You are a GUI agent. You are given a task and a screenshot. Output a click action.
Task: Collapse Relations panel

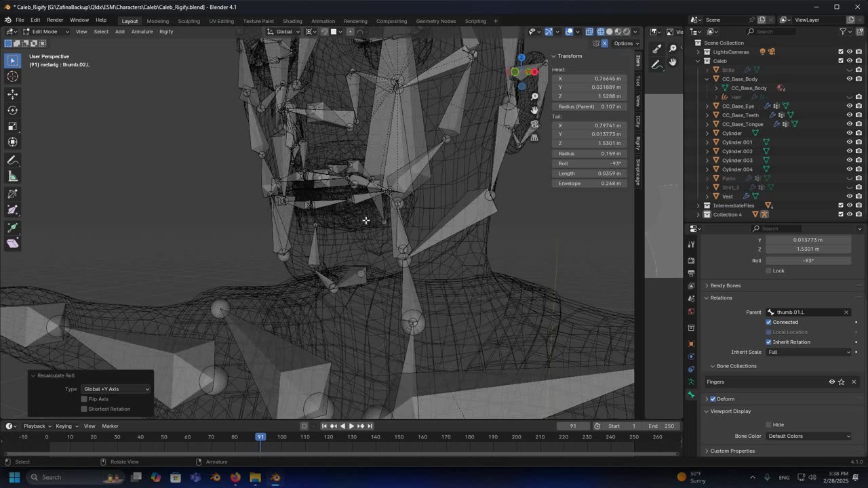tap(721, 298)
